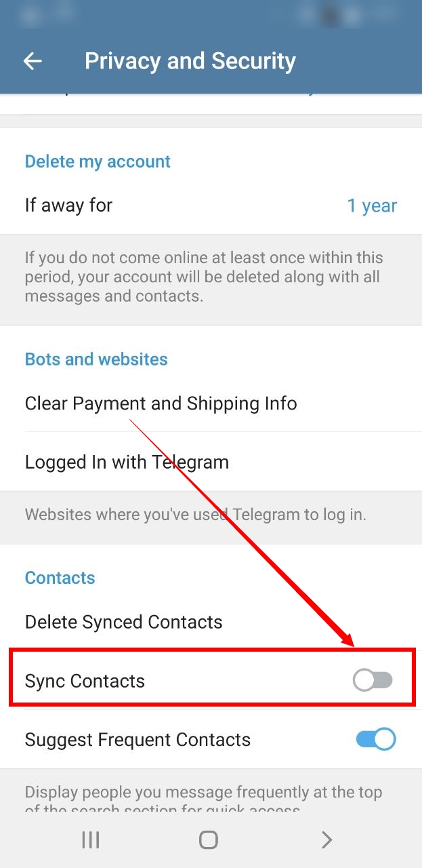This screenshot has width=422, height=868.
Task: Tap the Contacts section header
Action: pos(60,578)
